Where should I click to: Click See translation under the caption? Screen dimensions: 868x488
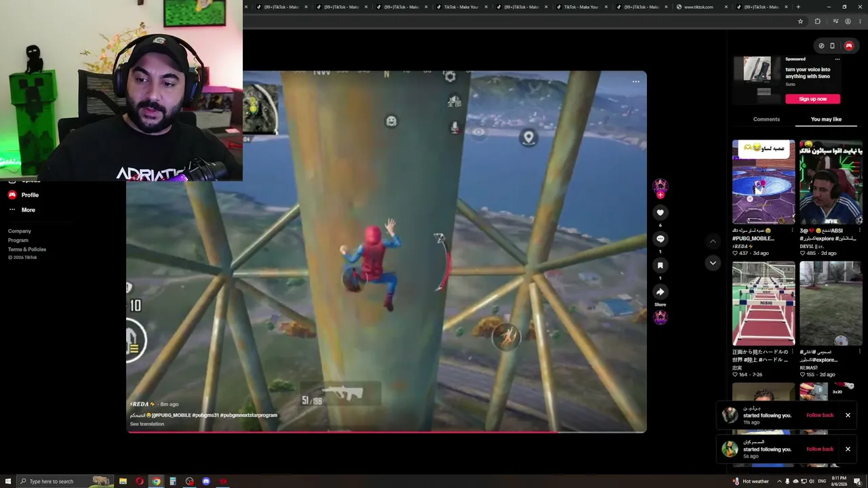(x=147, y=424)
